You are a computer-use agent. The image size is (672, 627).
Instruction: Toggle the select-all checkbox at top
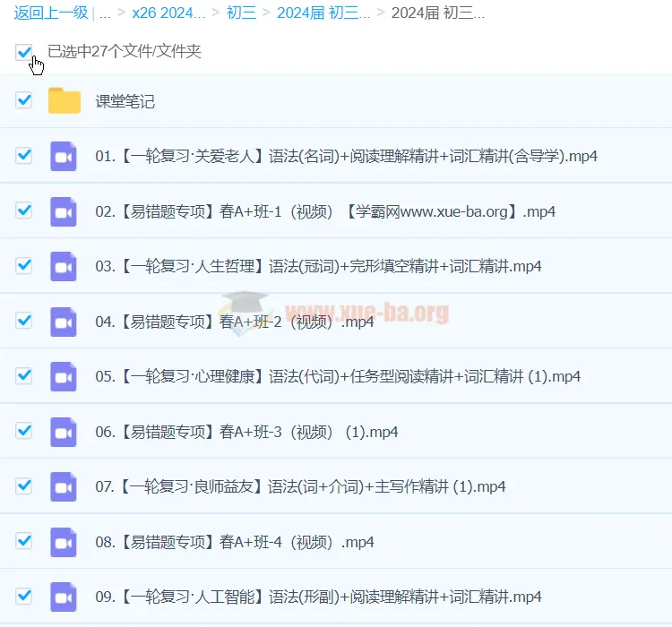[24, 52]
